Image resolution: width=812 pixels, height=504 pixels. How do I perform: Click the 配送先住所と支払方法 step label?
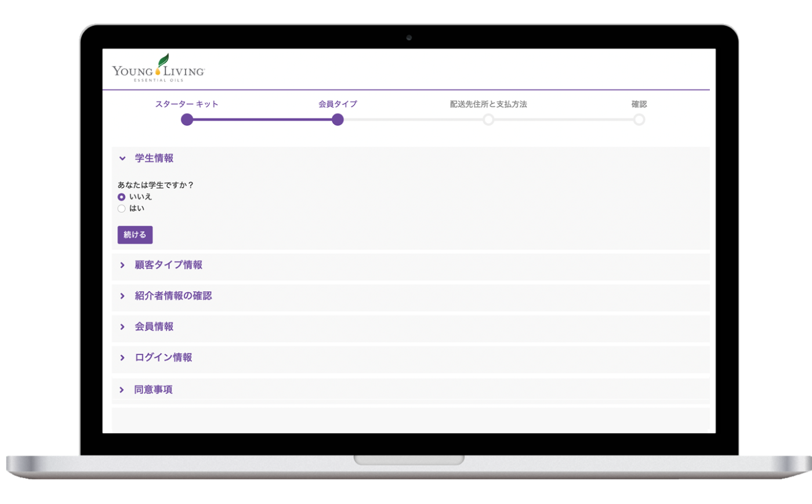click(488, 104)
